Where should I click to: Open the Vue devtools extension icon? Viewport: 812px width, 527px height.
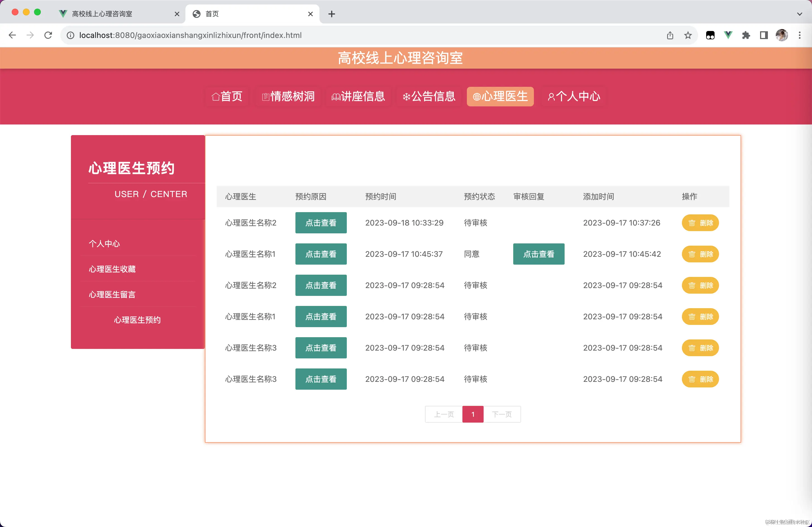pyautogui.click(x=728, y=35)
